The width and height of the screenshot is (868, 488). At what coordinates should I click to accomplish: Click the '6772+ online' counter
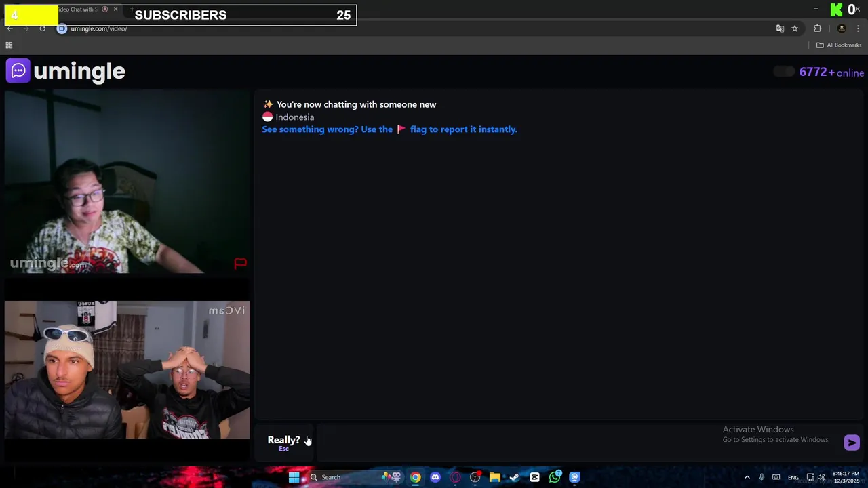click(x=831, y=73)
